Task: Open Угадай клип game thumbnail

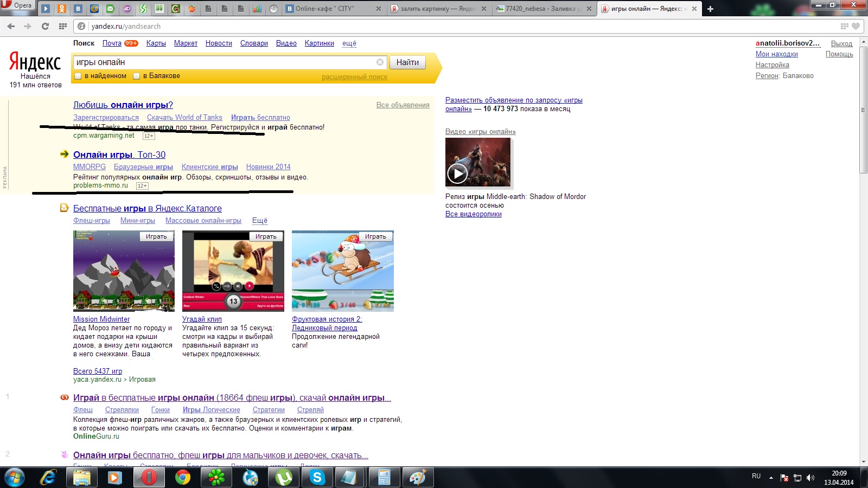Action: click(x=233, y=271)
